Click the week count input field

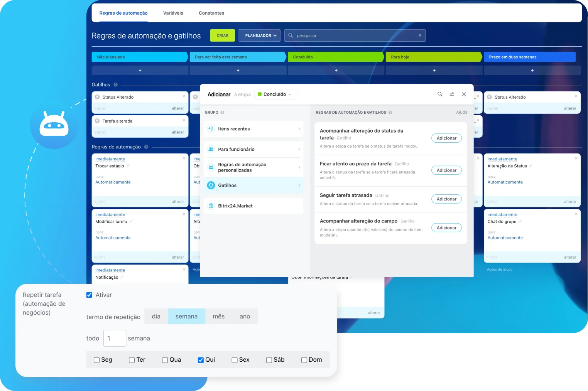(x=114, y=338)
